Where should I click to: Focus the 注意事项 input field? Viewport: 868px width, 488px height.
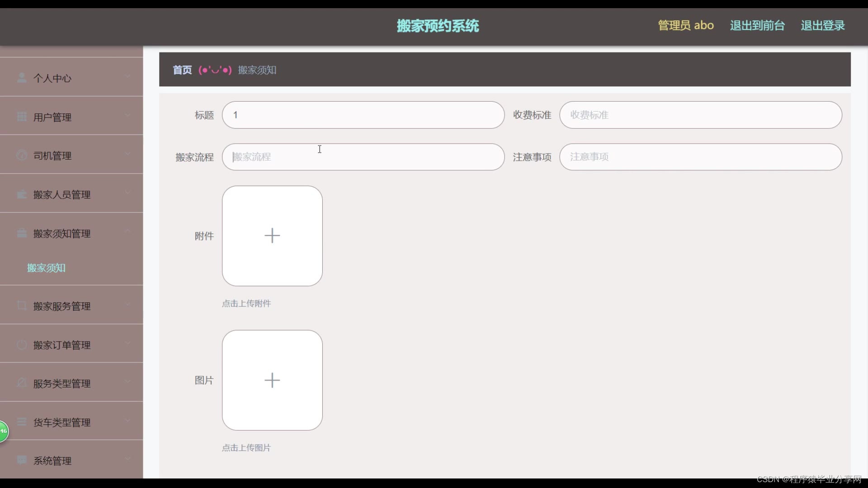pos(700,157)
